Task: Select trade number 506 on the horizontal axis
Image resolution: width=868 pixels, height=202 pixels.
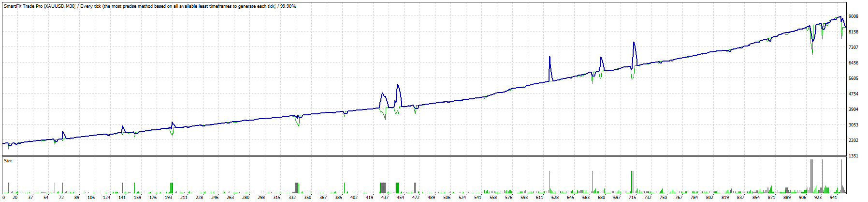Action: tap(447, 198)
